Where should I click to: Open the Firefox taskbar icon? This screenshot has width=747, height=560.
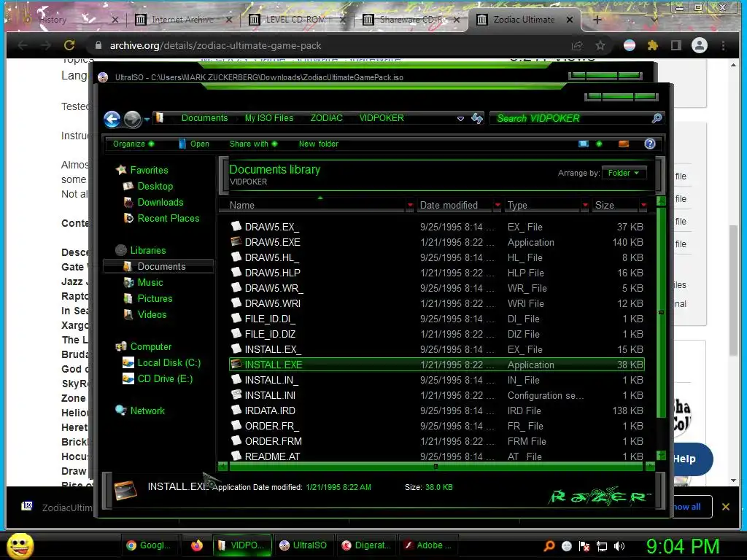[x=197, y=545]
